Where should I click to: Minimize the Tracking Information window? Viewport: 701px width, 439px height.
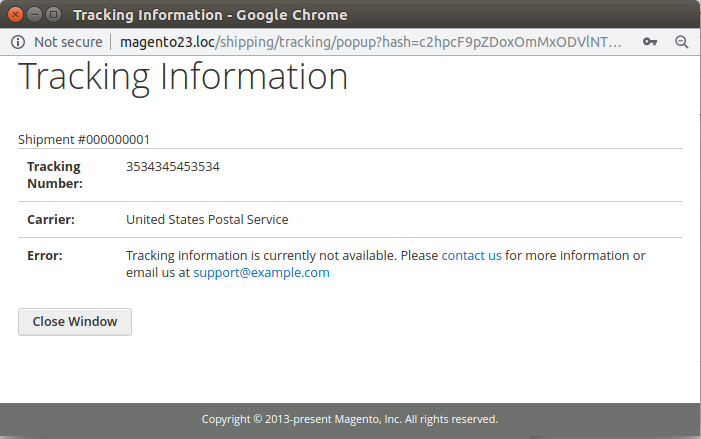(x=34, y=15)
